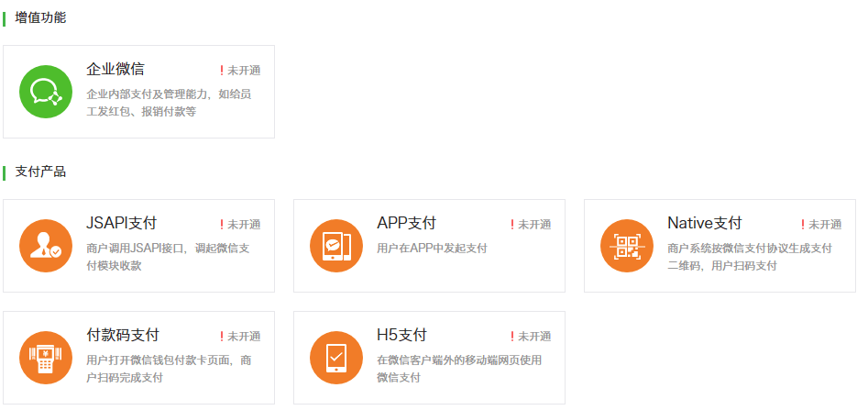Open the APP支付 title
This screenshot has height=410, width=868.
[406, 223]
